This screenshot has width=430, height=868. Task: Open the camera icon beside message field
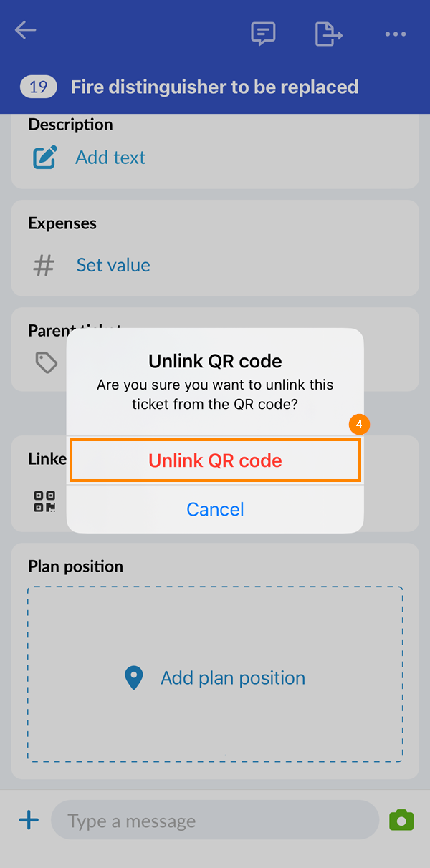[401, 820]
